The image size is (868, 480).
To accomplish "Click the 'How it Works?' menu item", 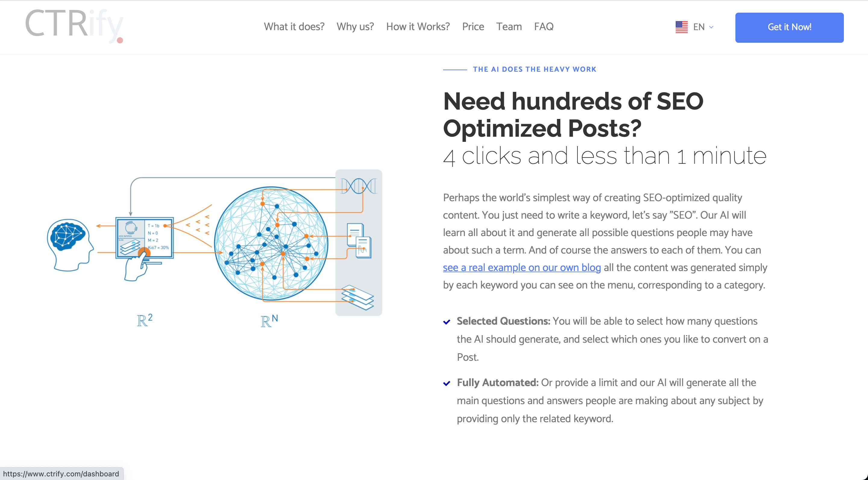I will tap(418, 26).
